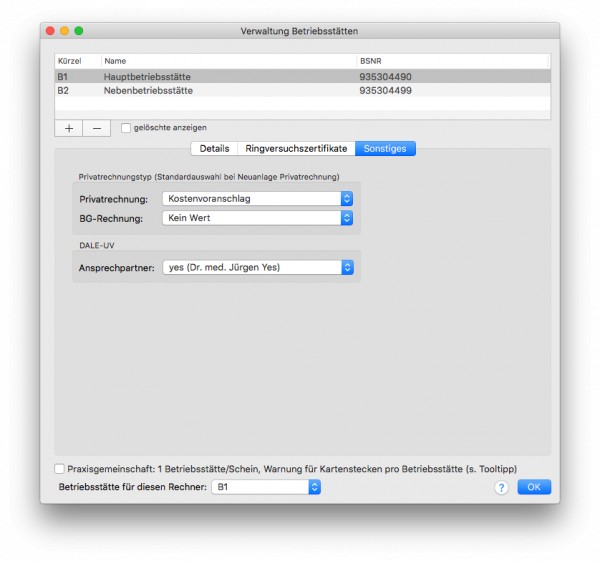Image resolution: width=600 pixels, height=561 pixels.
Task: Confirm with the OK button
Action: [534, 487]
